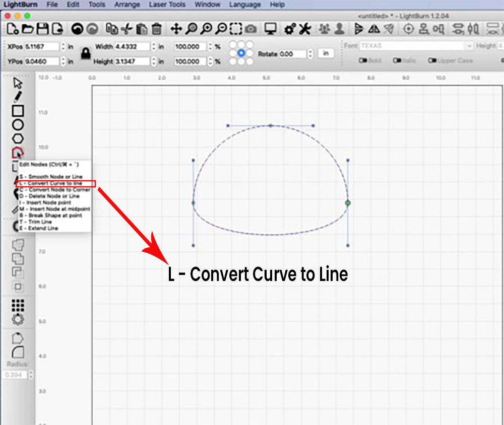This screenshot has width=504, height=425.
Task: Select the Edit Nodes tool
Action: (x=18, y=152)
